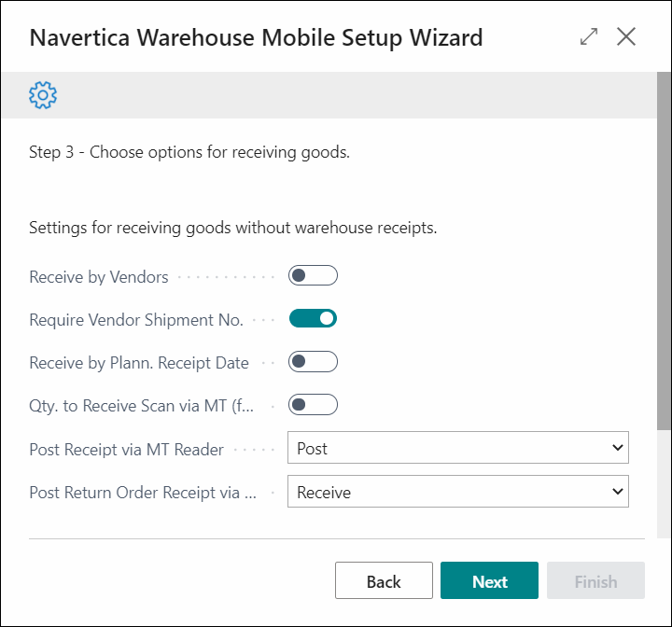Go Back to the previous step

click(x=384, y=580)
